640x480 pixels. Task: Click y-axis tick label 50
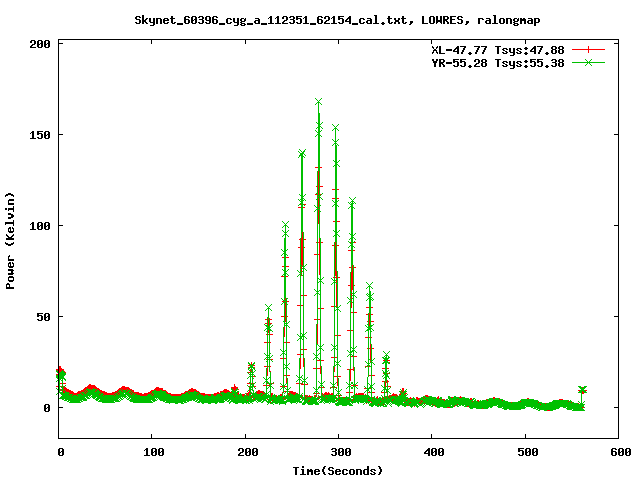[x=43, y=317]
